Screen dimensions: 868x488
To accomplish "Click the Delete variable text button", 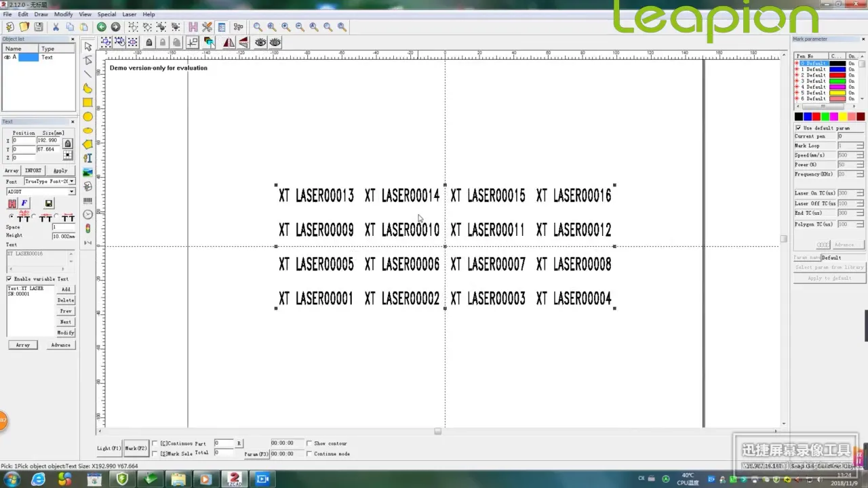I will [66, 300].
